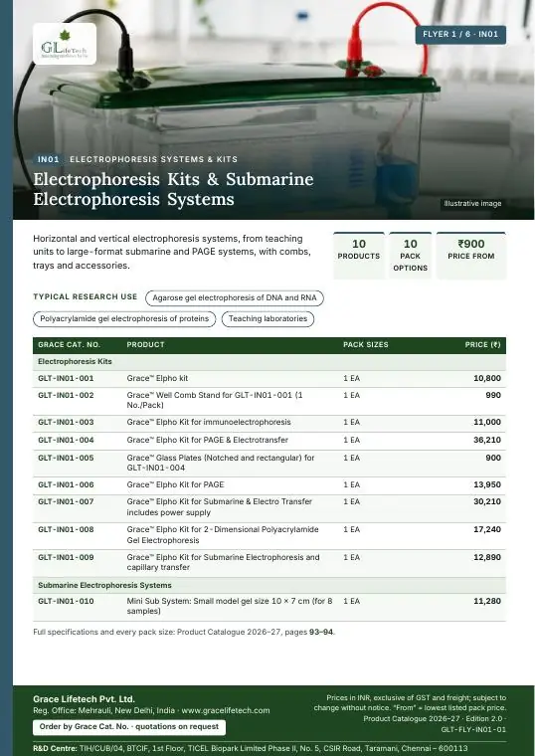Screen dimensions: 535x756
Task: Click 'Submarine Electrophoresis and capillary transfer' product
Action: pos(223,563)
